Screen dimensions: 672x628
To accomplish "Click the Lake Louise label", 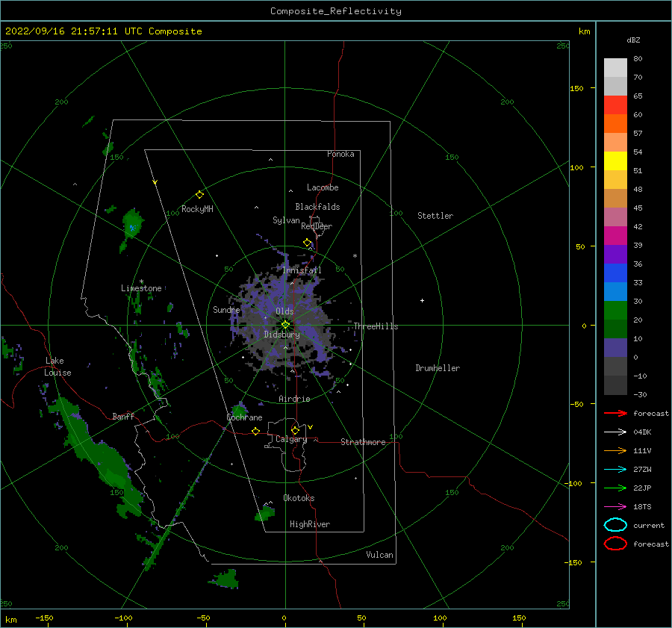I will point(57,367).
